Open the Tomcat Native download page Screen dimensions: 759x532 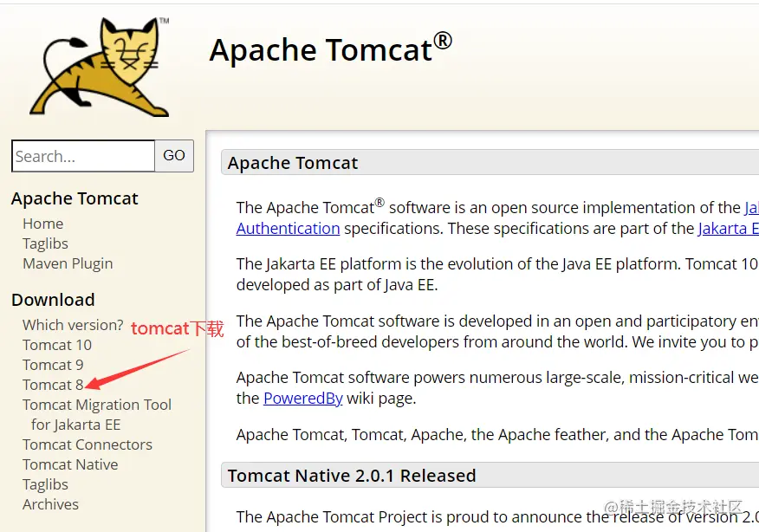coord(70,464)
